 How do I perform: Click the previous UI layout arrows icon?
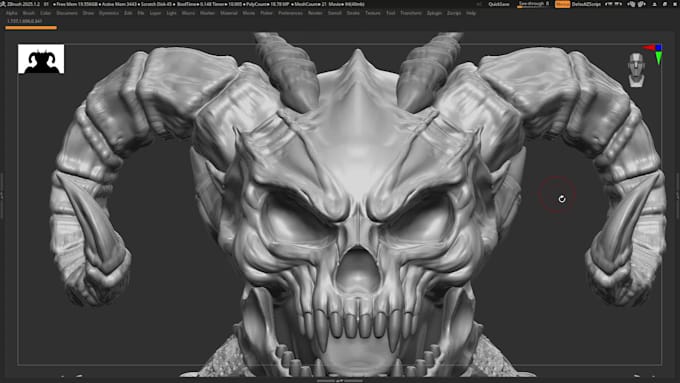pyautogui.click(x=609, y=4)
